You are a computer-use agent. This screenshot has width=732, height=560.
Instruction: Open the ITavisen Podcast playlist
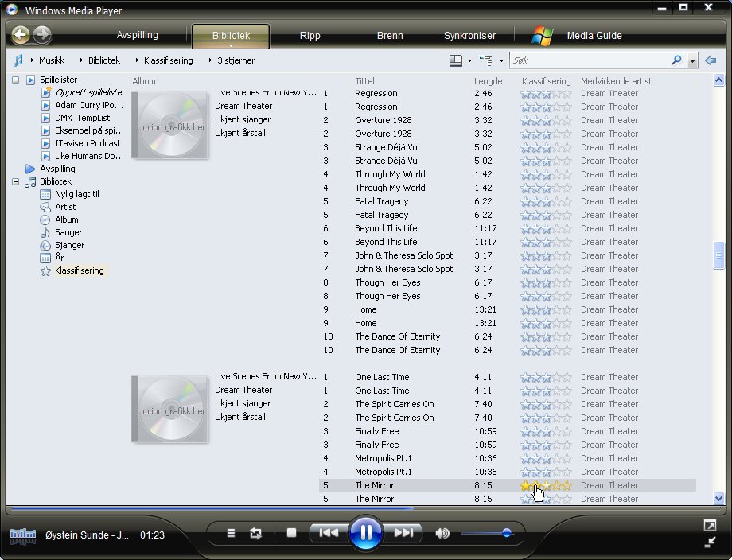point(88,143)
